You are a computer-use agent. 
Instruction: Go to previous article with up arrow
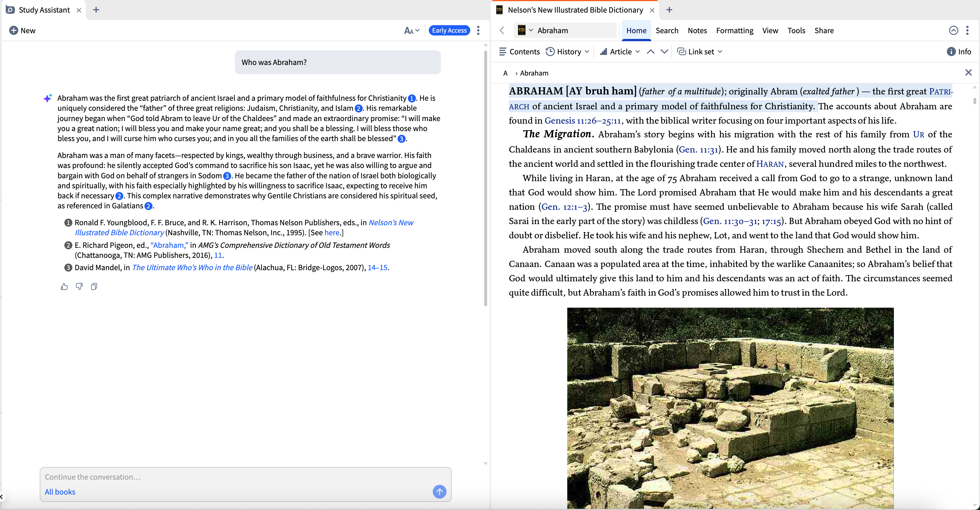650,52
